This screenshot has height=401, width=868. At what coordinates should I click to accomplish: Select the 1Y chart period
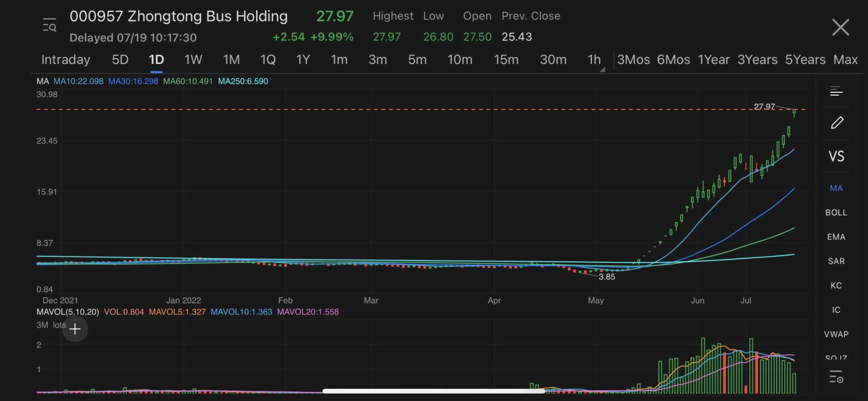coord(303,60)
